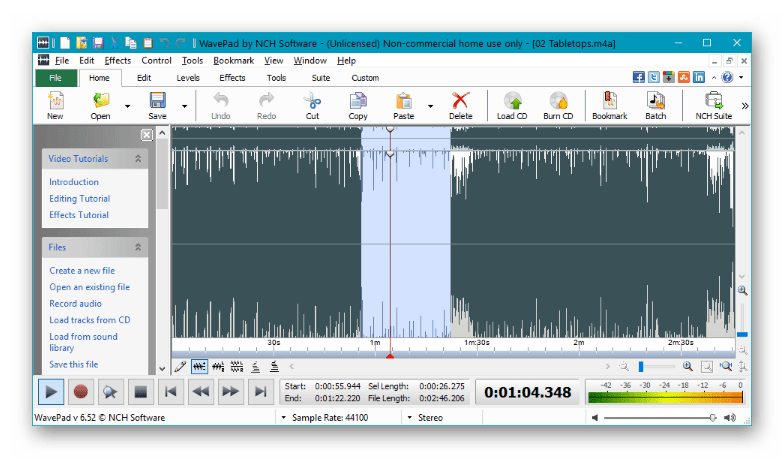Delete the selection with the red X

click(460, 106)
